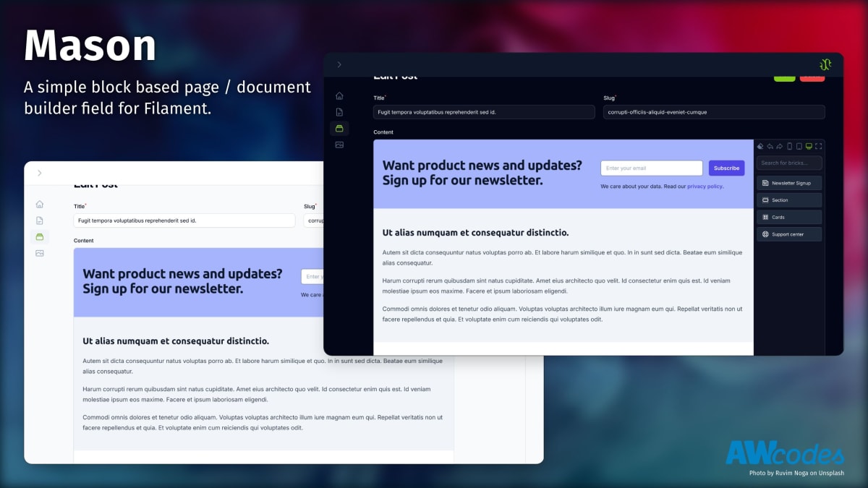Click the Content label in the dark window

[384, 132]
